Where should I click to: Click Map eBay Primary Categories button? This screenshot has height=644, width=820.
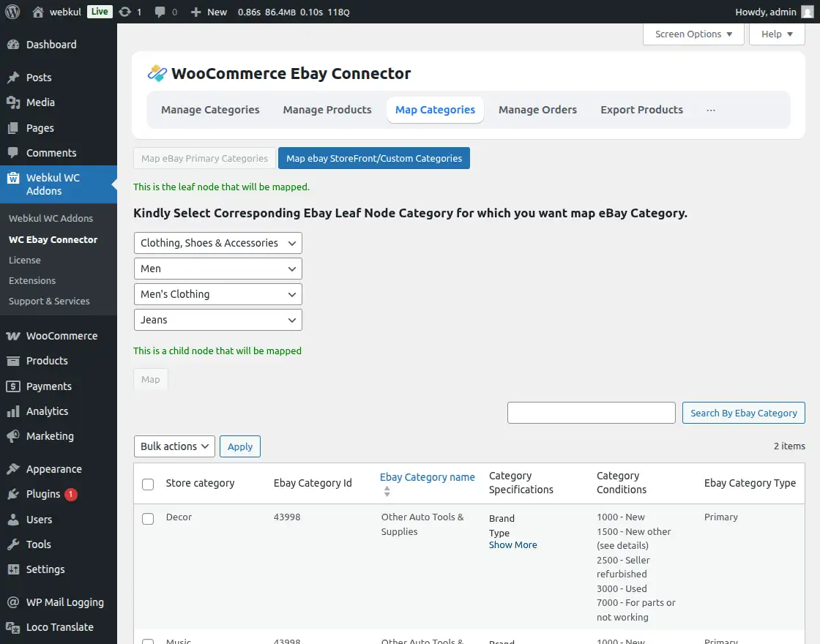pos(204,158)
